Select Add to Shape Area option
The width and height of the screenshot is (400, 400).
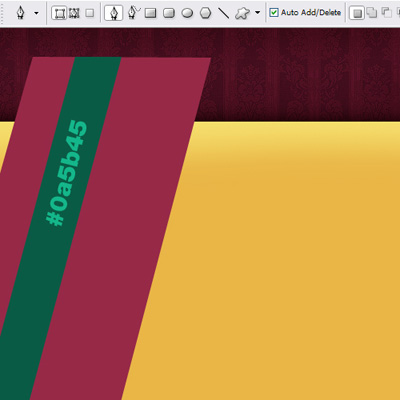[x=372, y=13]
